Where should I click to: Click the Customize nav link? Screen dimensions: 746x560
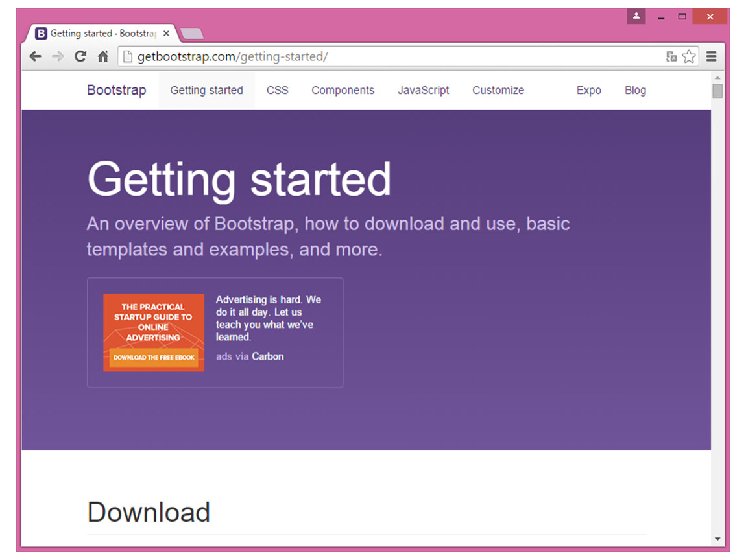(498, 91)
